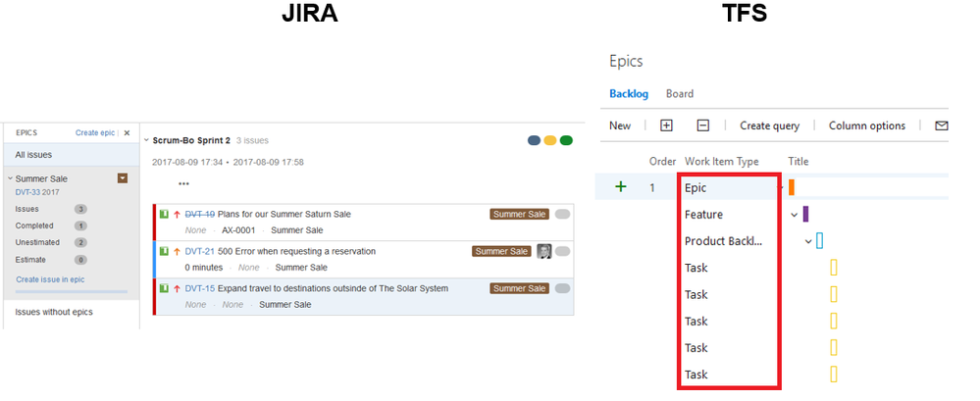Click the assignee avatar on DVT-21

[544, 251]
